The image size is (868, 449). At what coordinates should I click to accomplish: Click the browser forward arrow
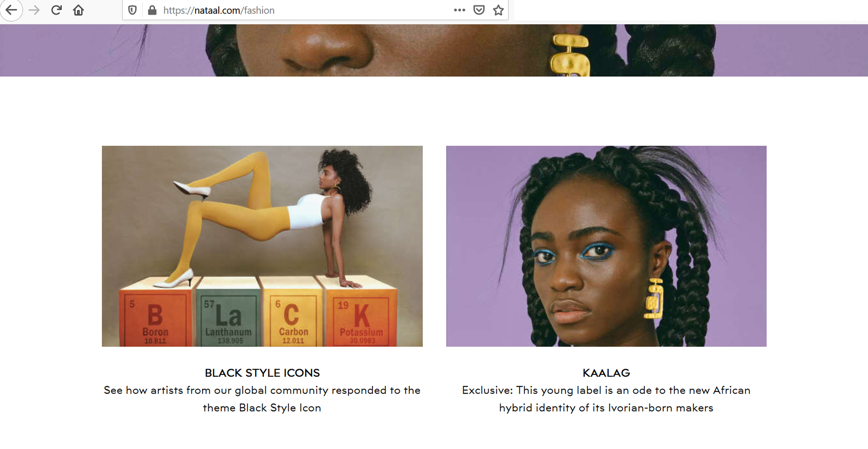point(34,10)
